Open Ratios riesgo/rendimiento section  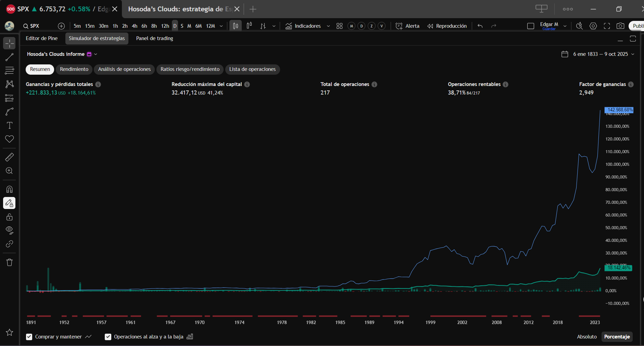click(x=190, y=69)
